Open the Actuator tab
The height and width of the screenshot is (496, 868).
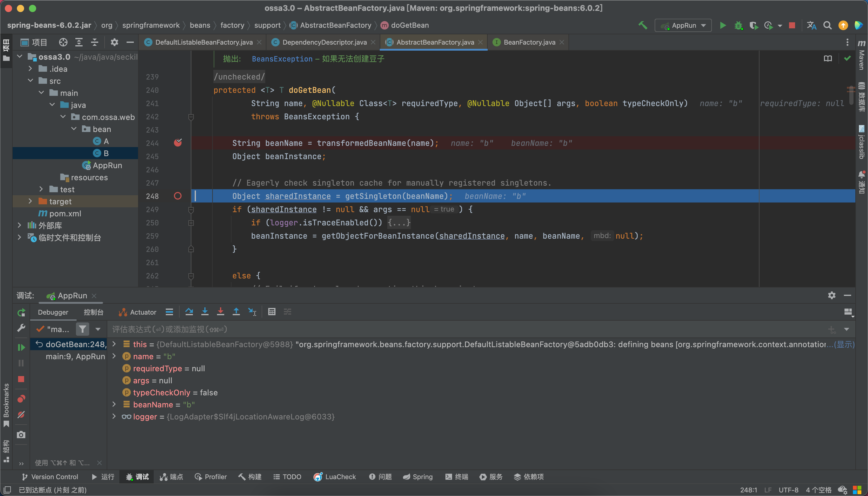138,312
